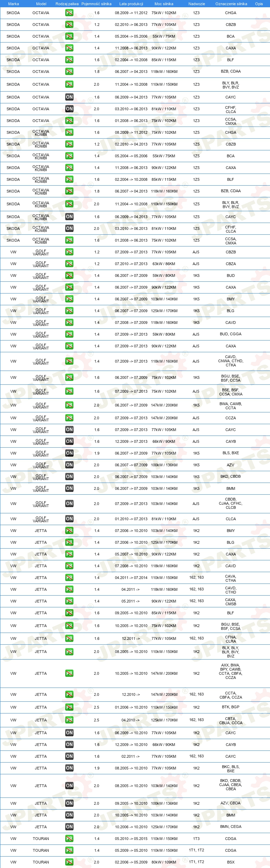
Task: Click the Marka column header
Action: pos(13,4)
